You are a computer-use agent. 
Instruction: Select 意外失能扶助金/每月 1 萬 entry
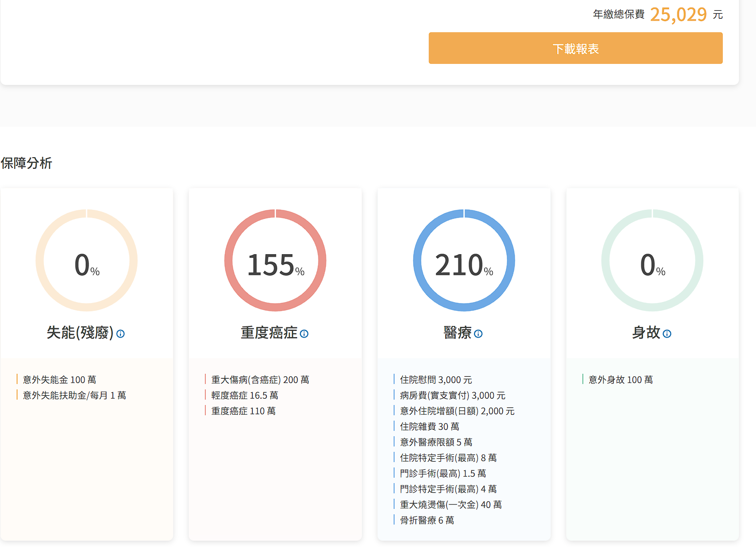click(x=74, y=395)
